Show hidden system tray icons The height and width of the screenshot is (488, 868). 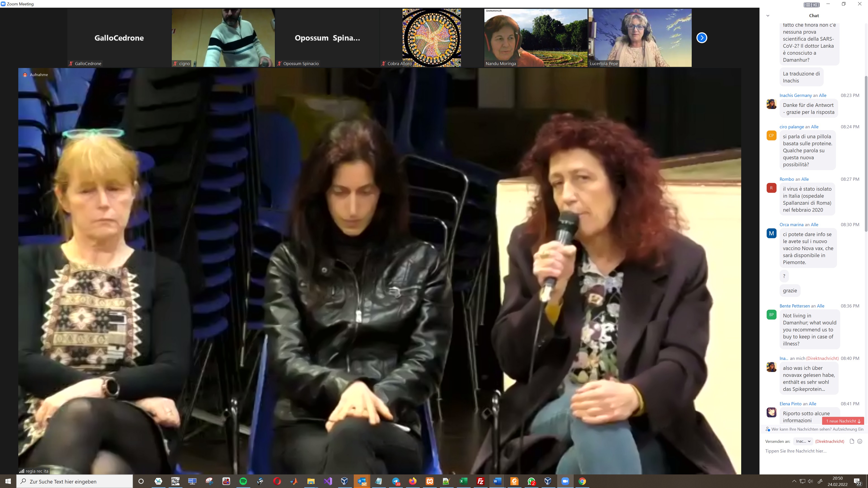(x=794, y=481)
